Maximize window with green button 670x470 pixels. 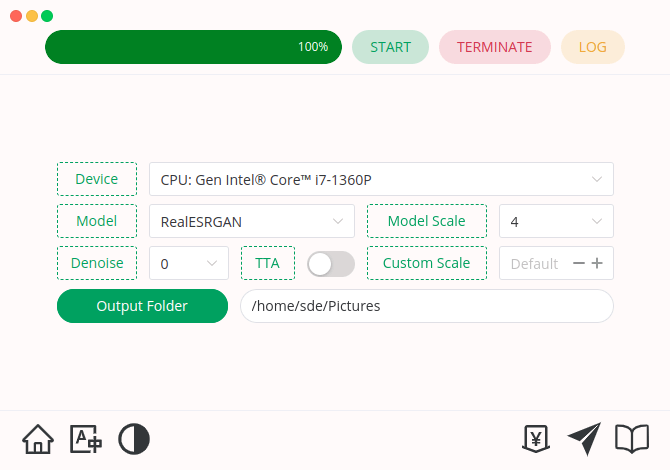47,16
